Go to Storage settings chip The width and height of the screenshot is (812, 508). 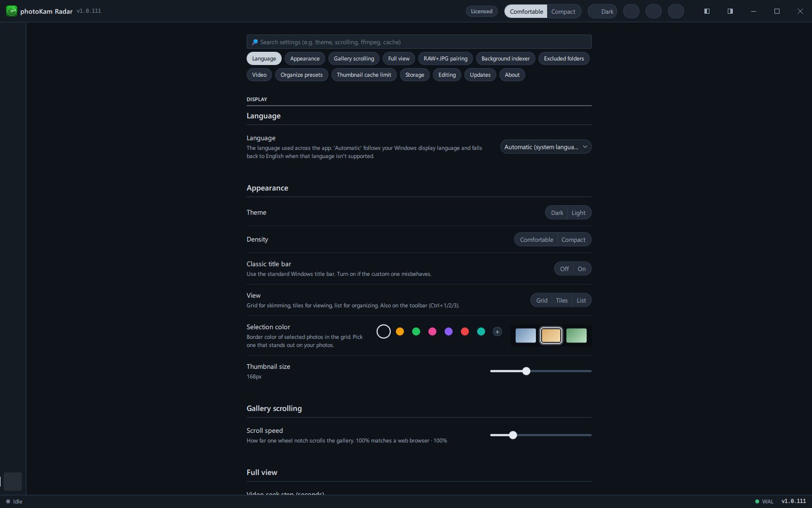pyautogui.click(x=415, y=75)
